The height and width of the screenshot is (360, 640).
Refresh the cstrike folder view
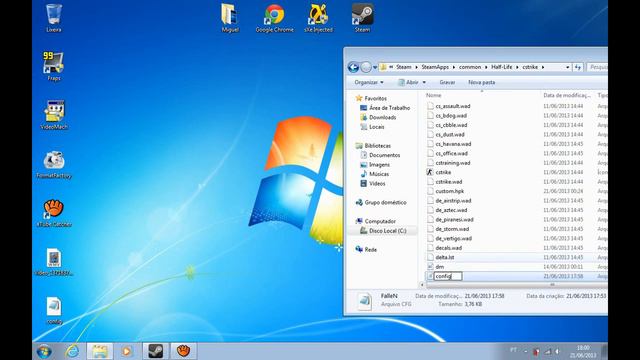[578, 67]
